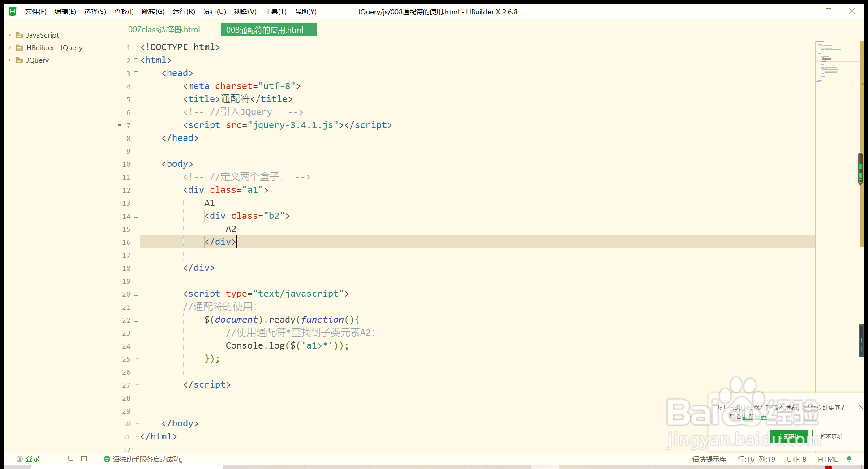Open the 视图(V) menu
This screenshot has height=469, width=868.
point(245,12)
